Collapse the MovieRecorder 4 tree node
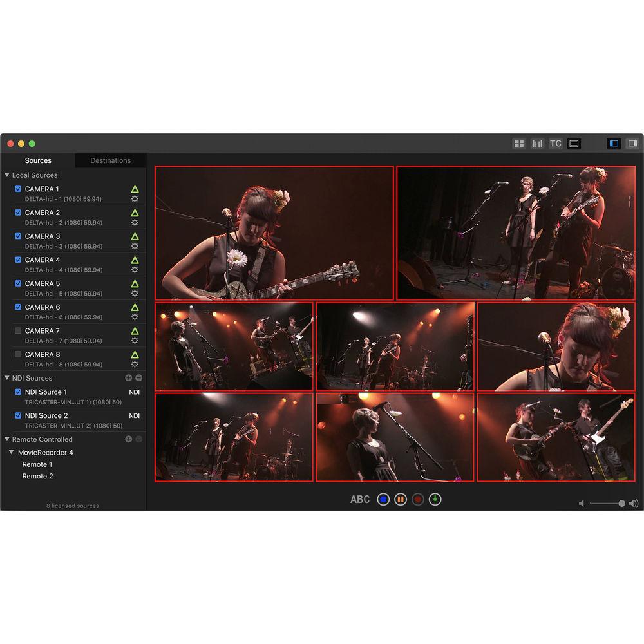The image size is (644, 644). (12, 453)
